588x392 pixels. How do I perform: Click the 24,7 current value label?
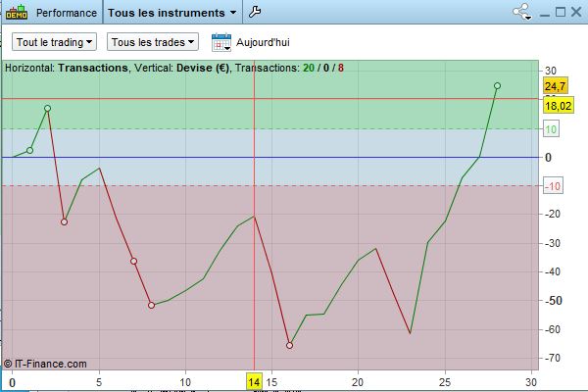coord(556,86)
